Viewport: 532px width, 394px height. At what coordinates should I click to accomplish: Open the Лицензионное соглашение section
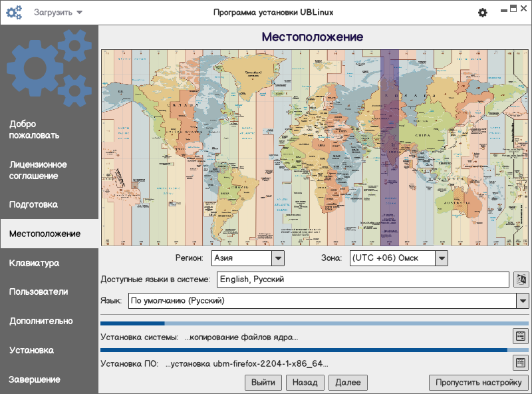(x=38, y=170)
